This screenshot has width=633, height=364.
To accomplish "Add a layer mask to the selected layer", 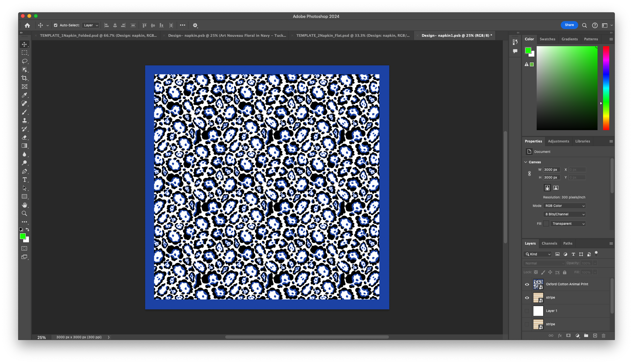I will click(569, 335).
